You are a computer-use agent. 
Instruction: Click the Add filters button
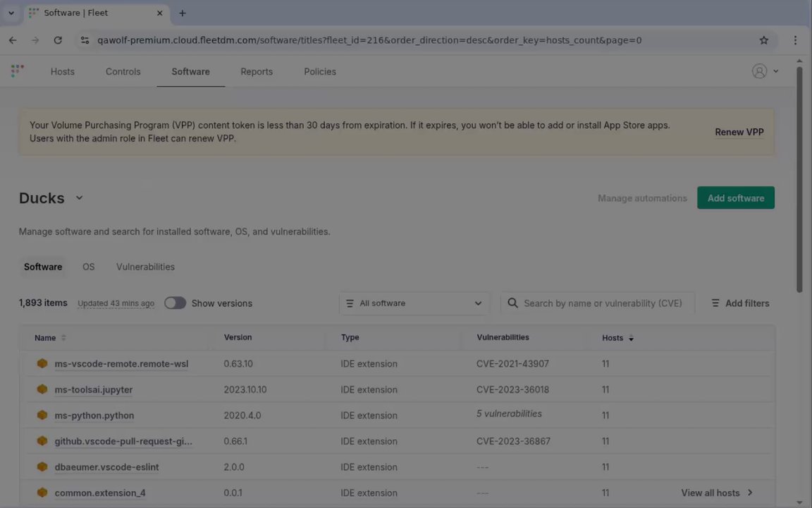pyautogui.click(x=741, y=303)
